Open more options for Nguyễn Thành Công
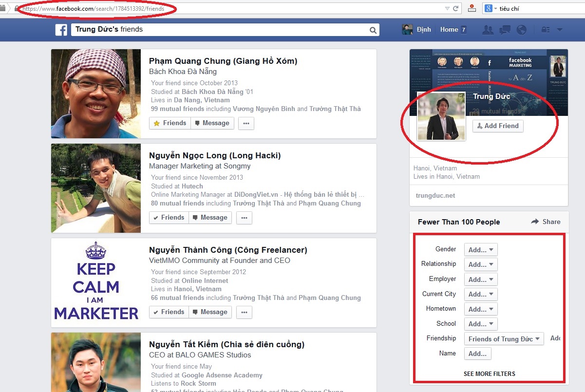The width and height of the screenshot is (585, 392). (244, 312)
